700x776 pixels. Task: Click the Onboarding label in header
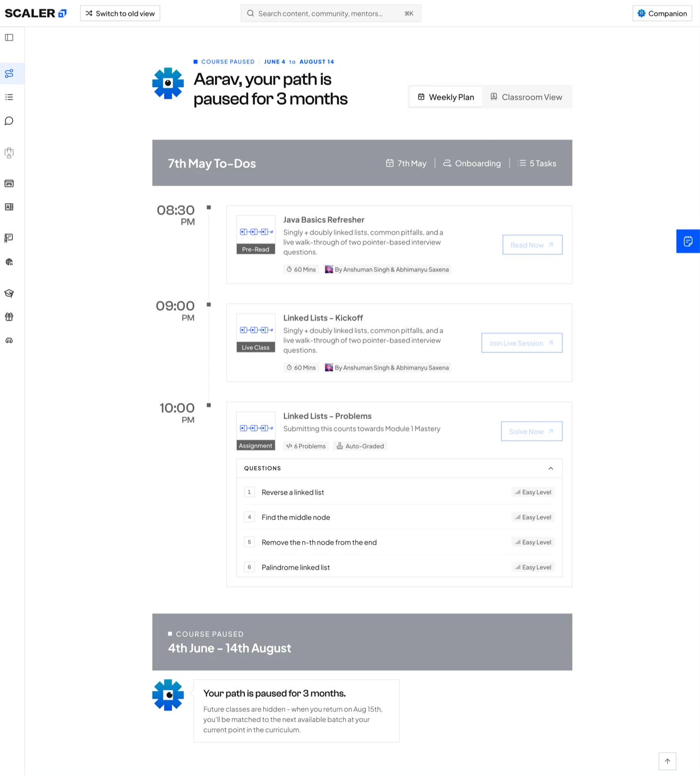[472, 163]
